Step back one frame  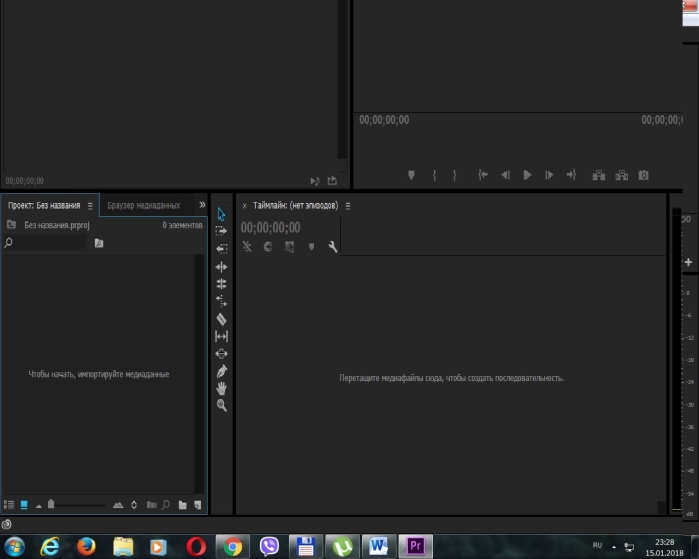[x=506, y=175]
